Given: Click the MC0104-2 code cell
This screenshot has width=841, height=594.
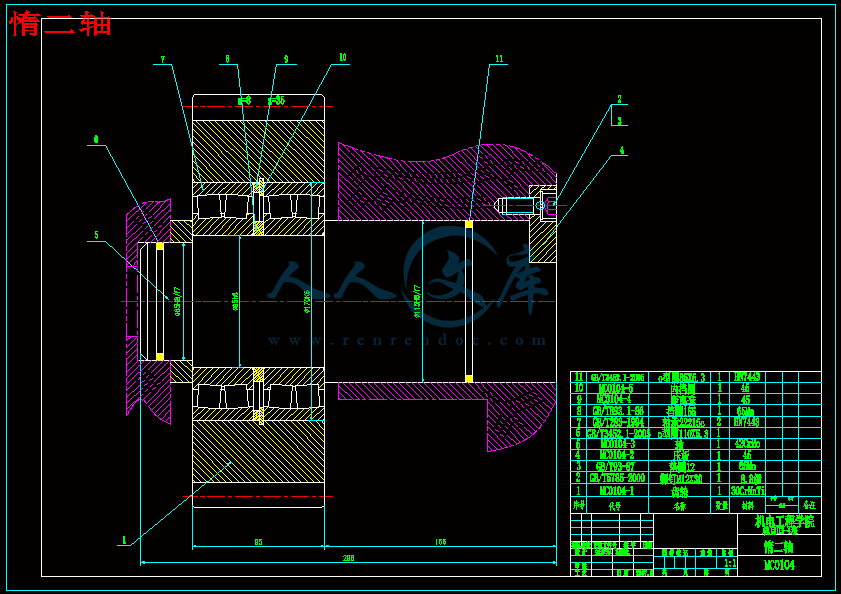Looking at the screenshot, I should [x=616, y=456].
